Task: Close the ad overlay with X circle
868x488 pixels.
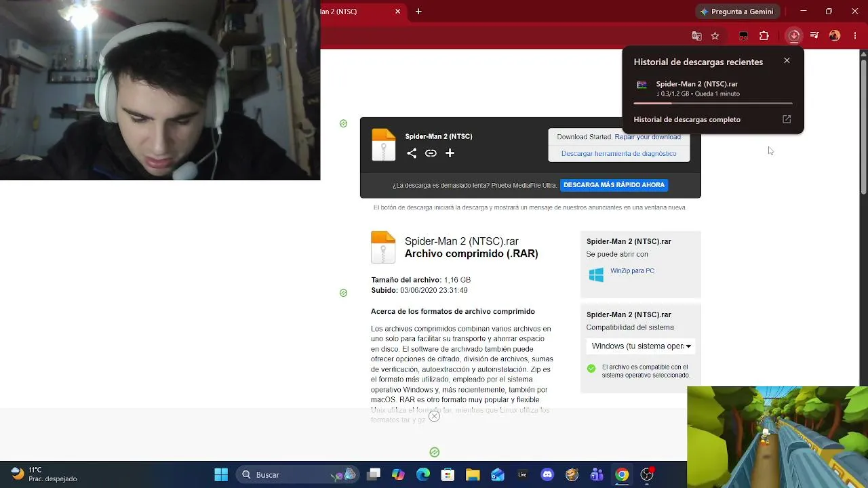Action: (x=435, y=416)
